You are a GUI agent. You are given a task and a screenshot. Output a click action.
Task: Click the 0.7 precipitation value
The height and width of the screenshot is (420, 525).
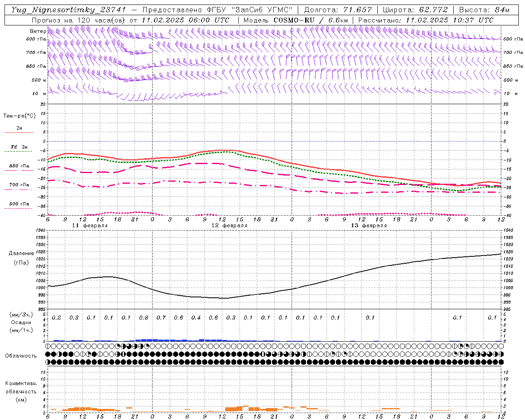[x=161, y=317]
